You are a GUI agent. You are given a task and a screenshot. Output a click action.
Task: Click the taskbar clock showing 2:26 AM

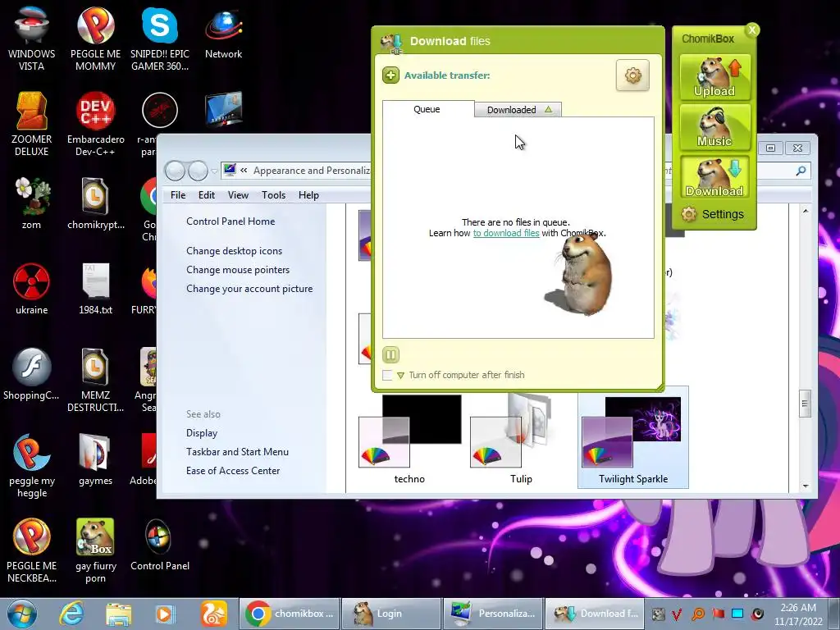click(797, 614)
